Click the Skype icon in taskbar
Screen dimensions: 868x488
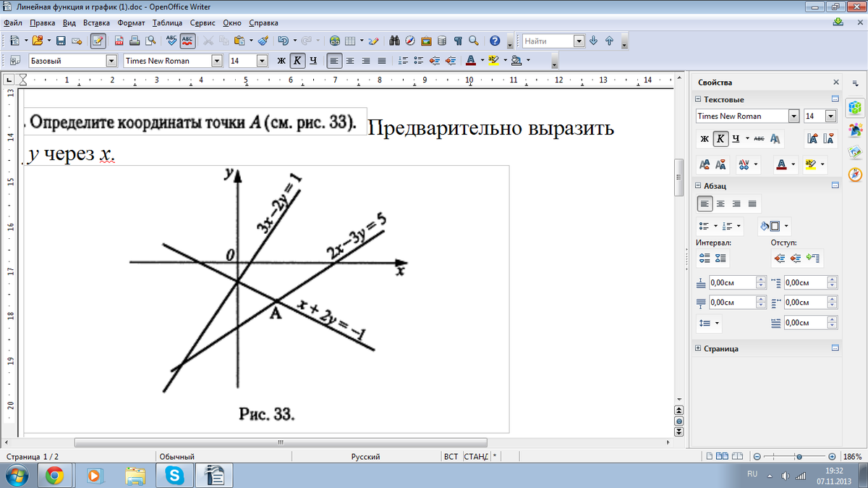tap(174, 475)
